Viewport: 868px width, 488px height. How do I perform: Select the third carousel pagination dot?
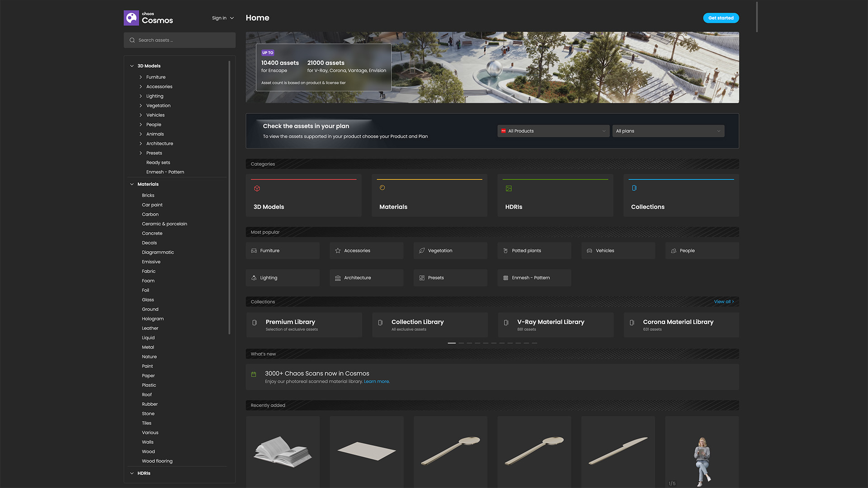point(469,343)
